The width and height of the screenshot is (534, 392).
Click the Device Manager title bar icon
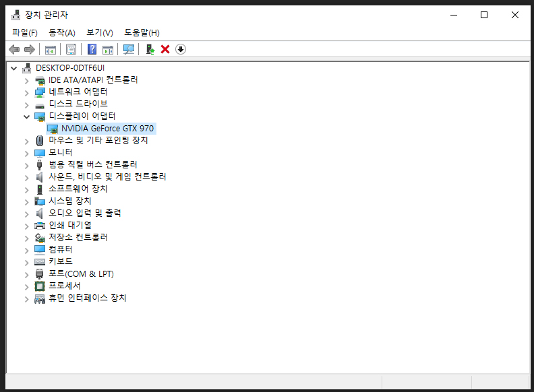coord(16,15)
